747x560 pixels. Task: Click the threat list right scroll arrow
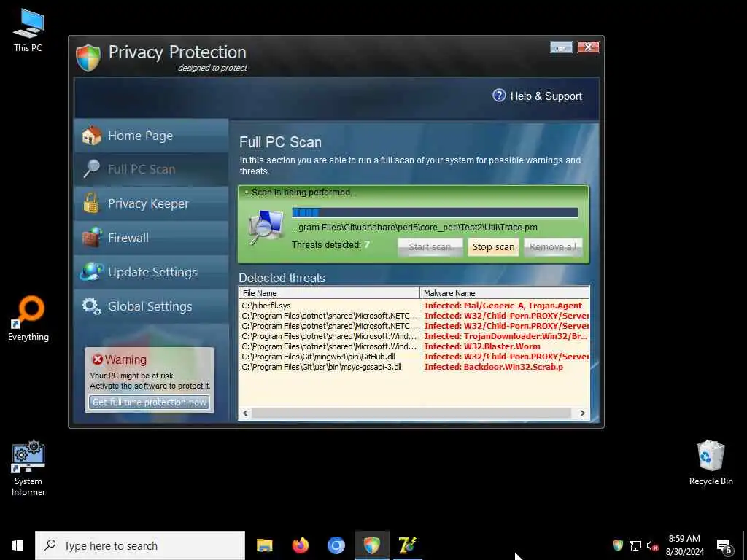pyautogui.click(x=582, y=413)
